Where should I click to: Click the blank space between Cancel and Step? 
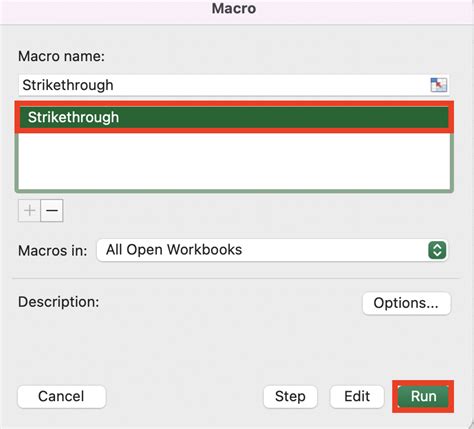(184, 397)
